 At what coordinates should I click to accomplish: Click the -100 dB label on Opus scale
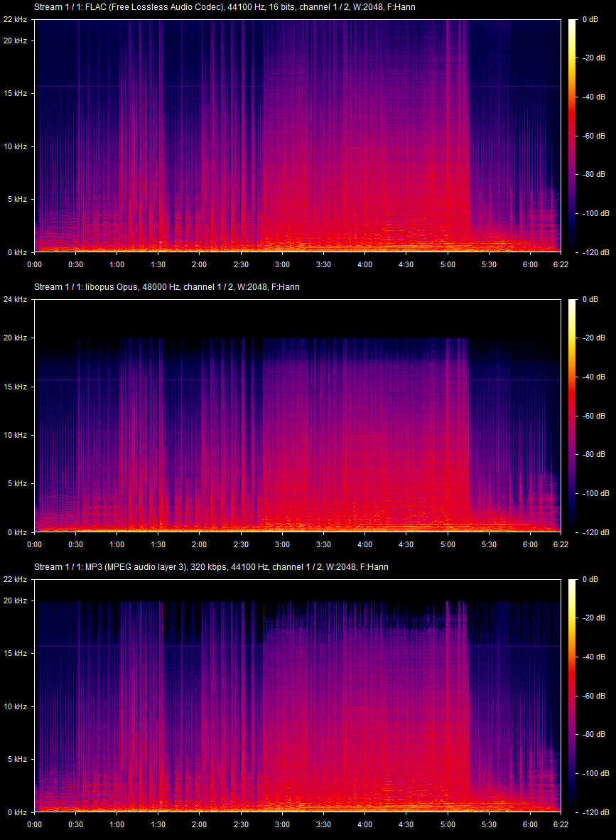pyautogui.click(x=595, y=493)
